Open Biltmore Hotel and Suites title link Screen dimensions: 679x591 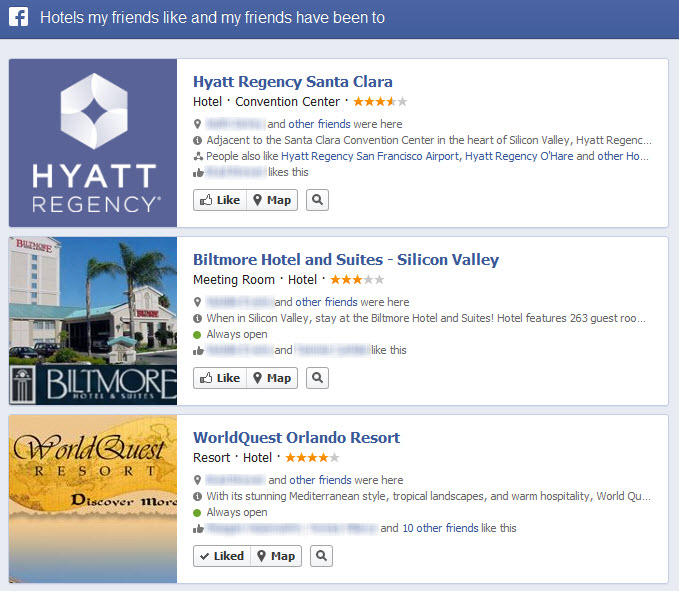coord(346,260)
